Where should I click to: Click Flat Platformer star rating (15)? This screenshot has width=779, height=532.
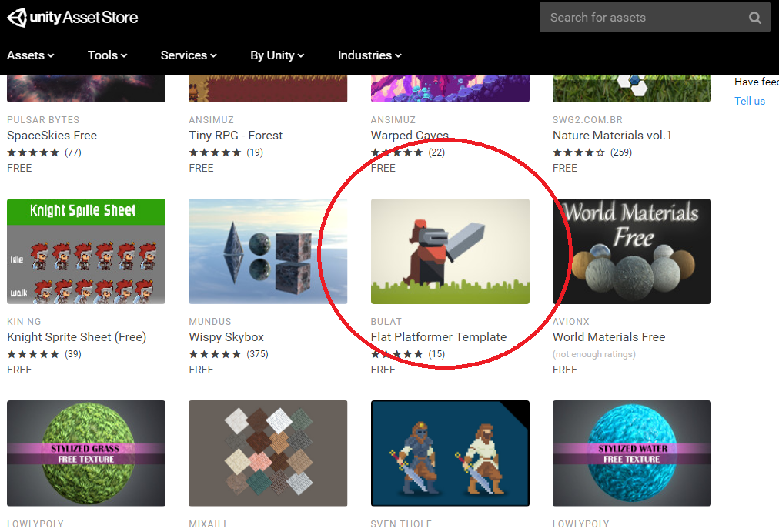[x=408, y=354]
